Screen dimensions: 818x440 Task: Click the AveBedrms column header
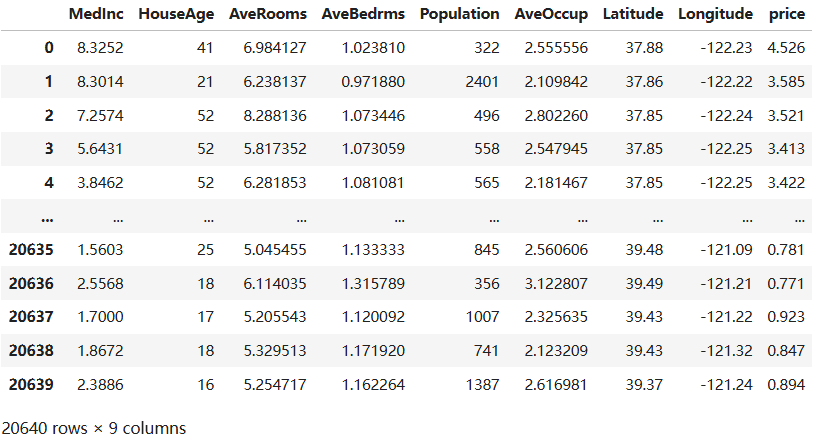pos(362,15)
